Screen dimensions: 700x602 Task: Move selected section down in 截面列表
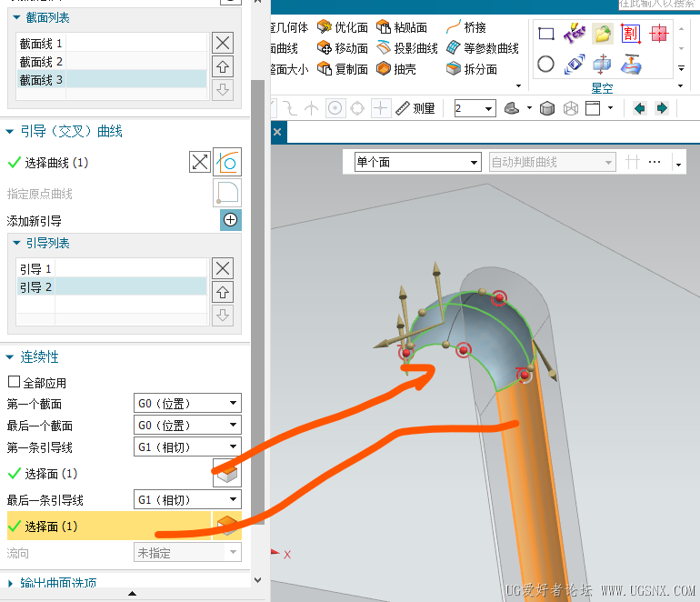(223, 90)
